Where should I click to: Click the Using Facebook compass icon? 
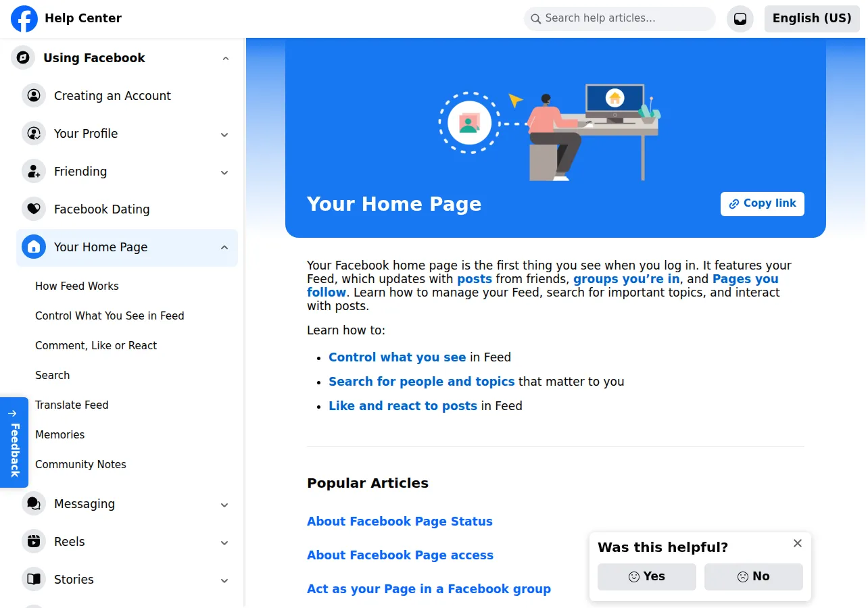[x=23, y=58]
